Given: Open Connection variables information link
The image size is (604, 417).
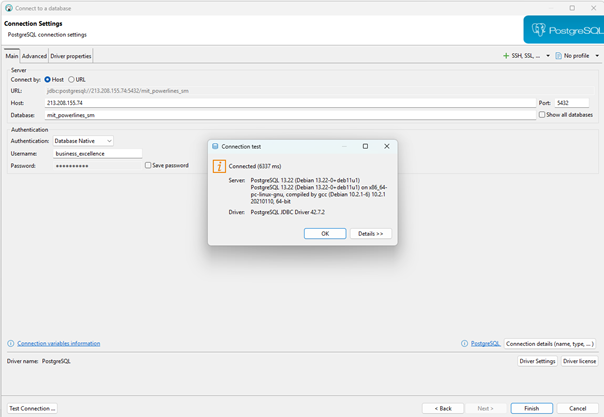Looking at the screenshot, I should coord(59,343).
